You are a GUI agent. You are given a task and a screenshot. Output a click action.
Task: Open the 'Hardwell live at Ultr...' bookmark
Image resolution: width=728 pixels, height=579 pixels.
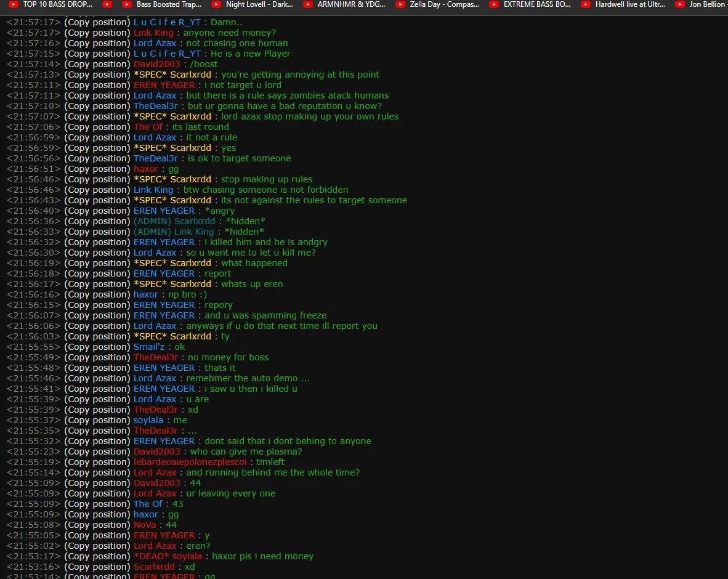pos(623,4)
